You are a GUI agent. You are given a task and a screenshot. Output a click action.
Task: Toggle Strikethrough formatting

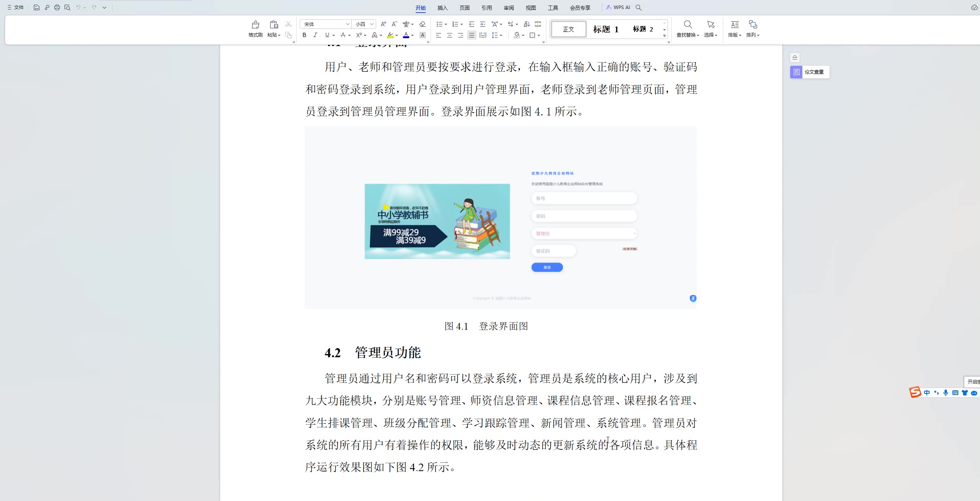pos(343,35)
